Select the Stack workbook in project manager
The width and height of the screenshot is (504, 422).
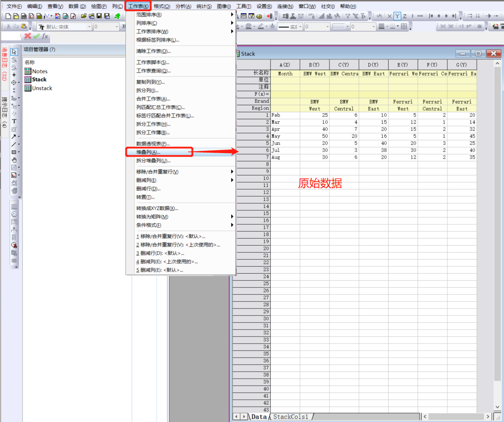tap(36, 79)
